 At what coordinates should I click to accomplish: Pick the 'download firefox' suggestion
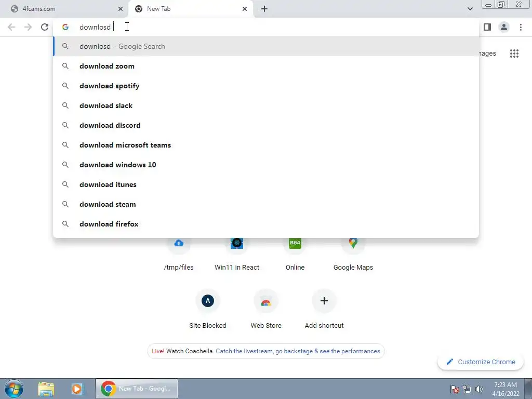(266, 224)
